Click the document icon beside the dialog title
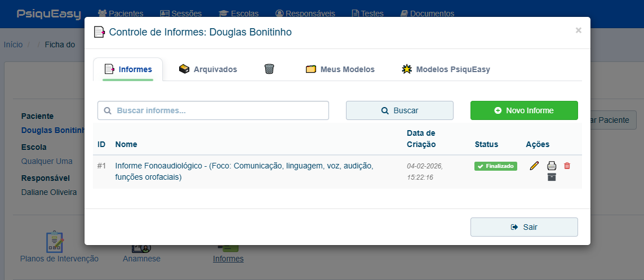Image resolution: width=644 pixels, height=280 pixels. (x=99, y=32)
